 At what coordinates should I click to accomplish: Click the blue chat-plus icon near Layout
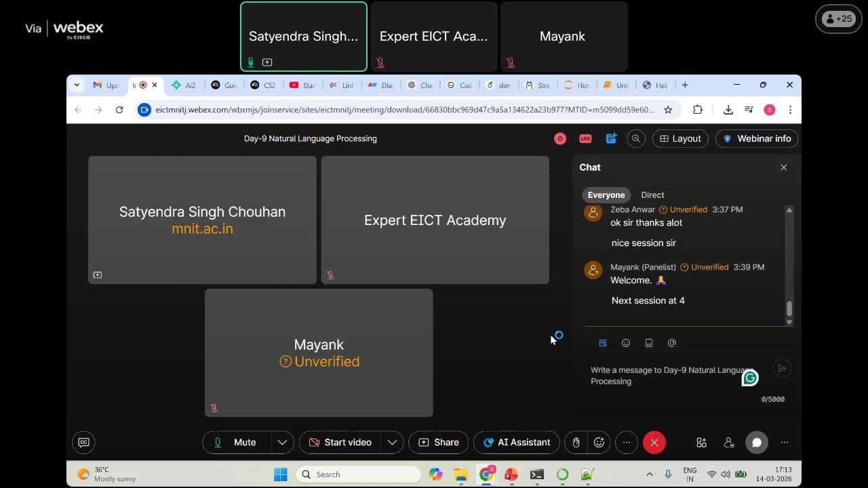611,138
